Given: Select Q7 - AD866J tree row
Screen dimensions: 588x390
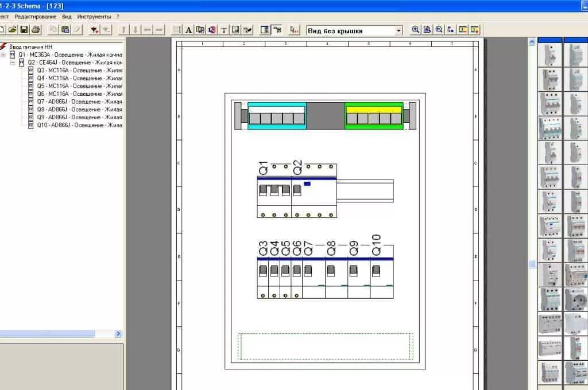Looking at the screenshot, I should 79,102.
